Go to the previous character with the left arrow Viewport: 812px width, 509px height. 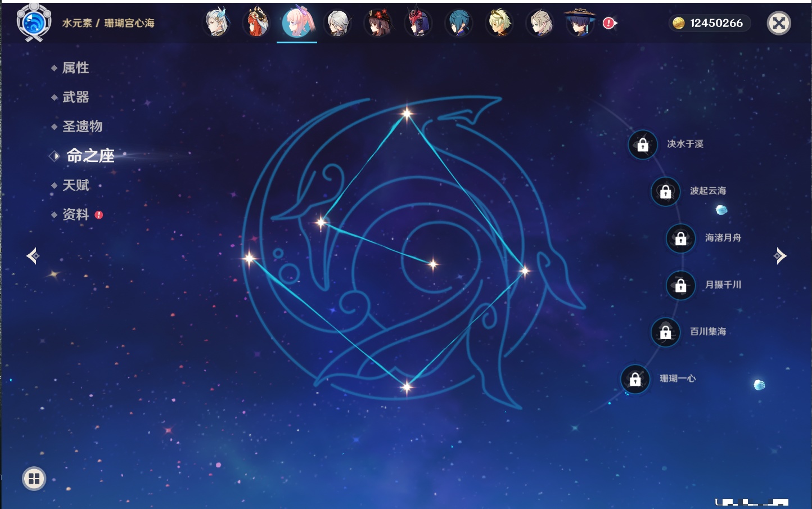pyautogui.click(x=33, y=256)
